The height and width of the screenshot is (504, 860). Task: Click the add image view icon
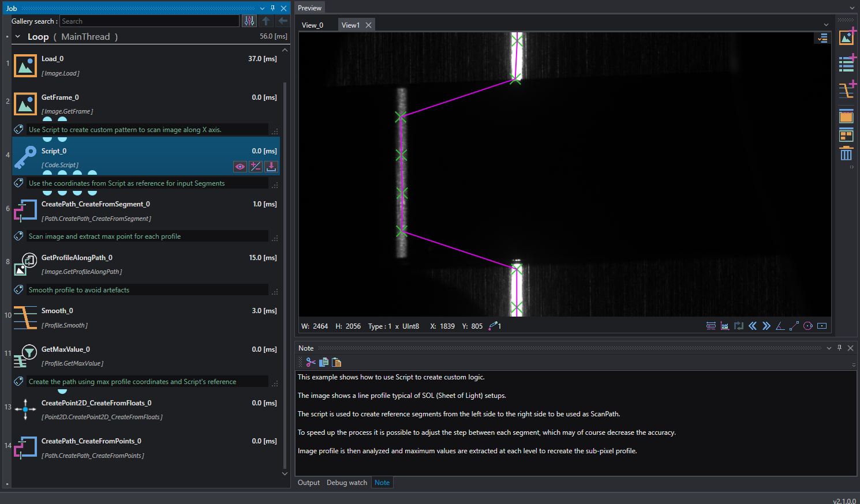click(847, 37)
